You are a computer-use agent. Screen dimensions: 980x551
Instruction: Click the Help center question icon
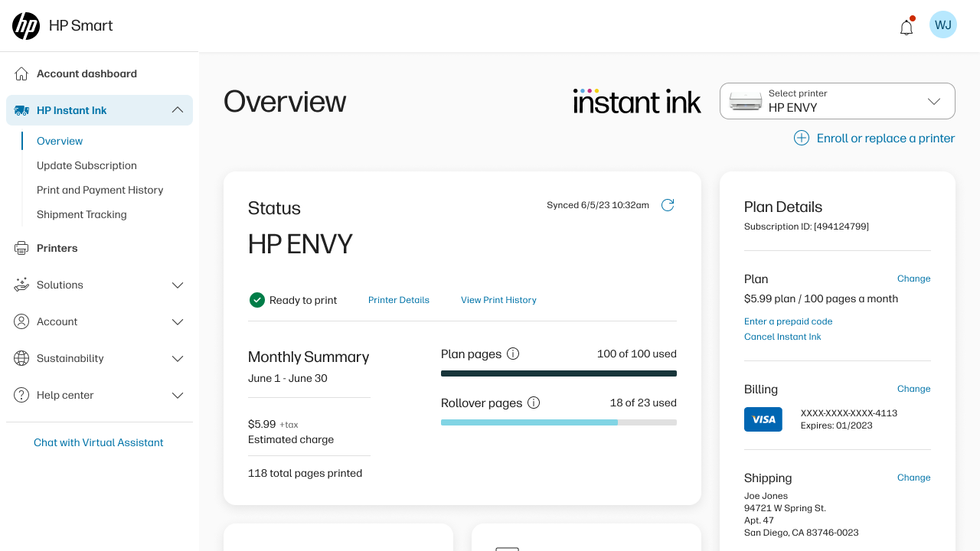21,395
